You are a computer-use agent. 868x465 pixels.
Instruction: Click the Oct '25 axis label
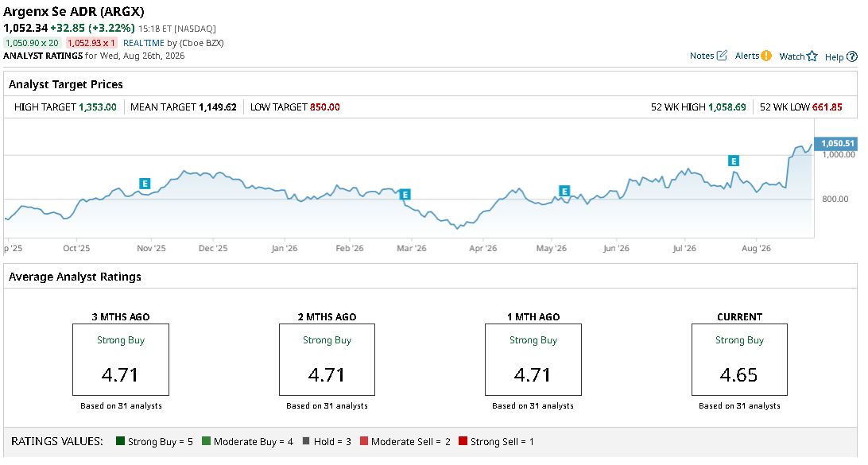coord(76,248)
